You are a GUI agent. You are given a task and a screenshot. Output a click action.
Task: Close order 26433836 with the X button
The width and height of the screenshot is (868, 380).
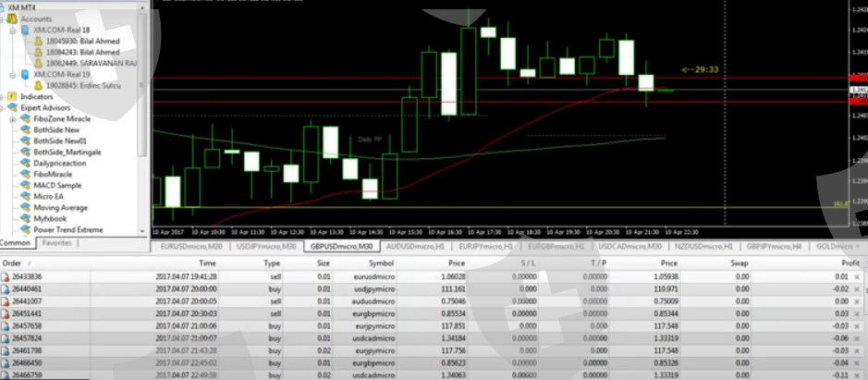tap(857, 276)
